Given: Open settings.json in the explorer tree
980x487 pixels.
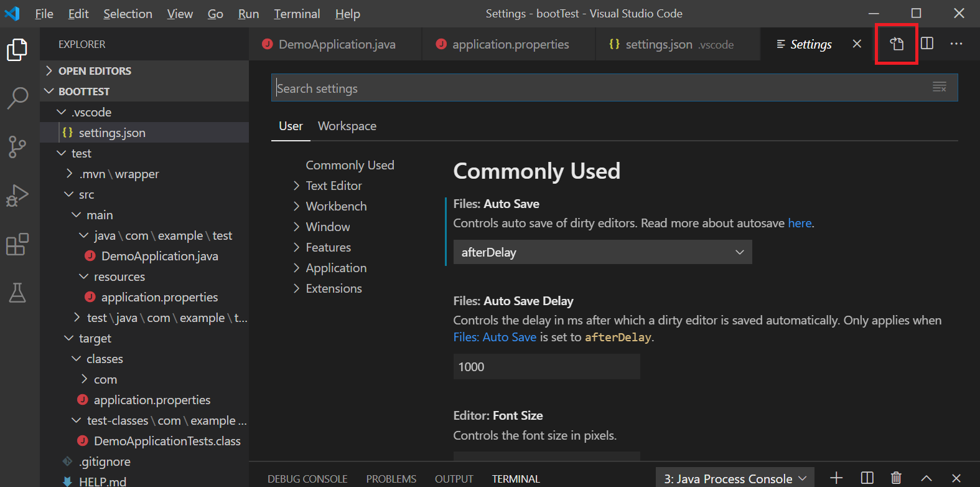Looking at the screenshot, I should coord(144,133).
